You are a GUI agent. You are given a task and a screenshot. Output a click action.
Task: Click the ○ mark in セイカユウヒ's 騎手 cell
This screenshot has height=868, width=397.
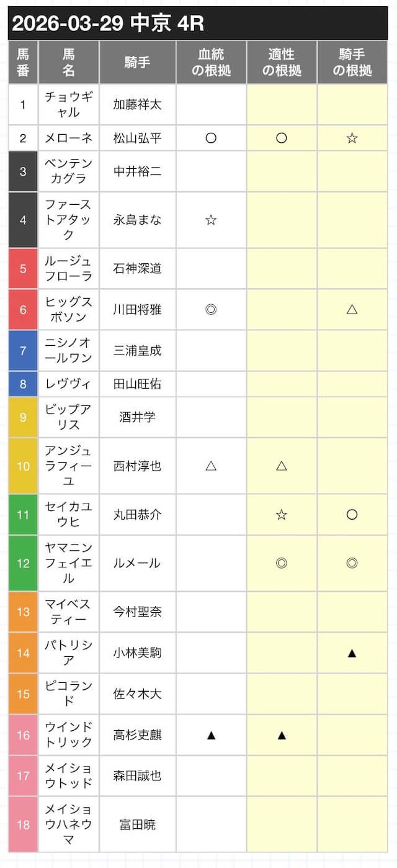pos(352,514)
